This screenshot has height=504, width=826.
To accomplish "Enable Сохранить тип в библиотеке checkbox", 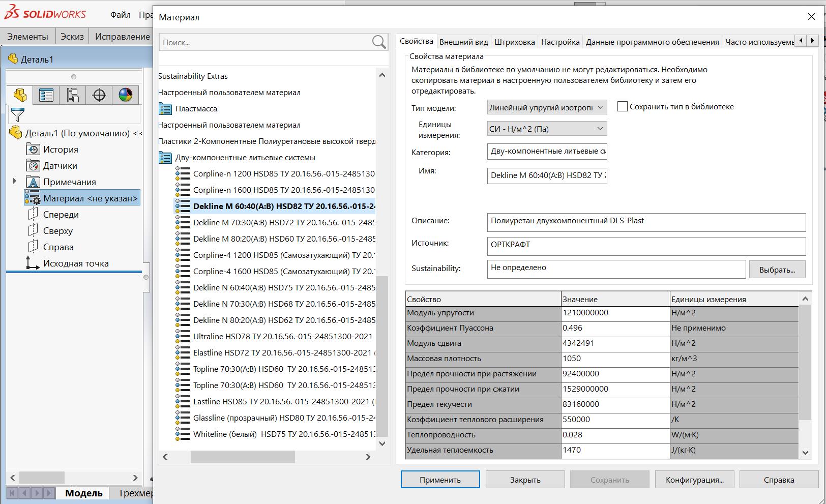I will [x=622, y=106].
